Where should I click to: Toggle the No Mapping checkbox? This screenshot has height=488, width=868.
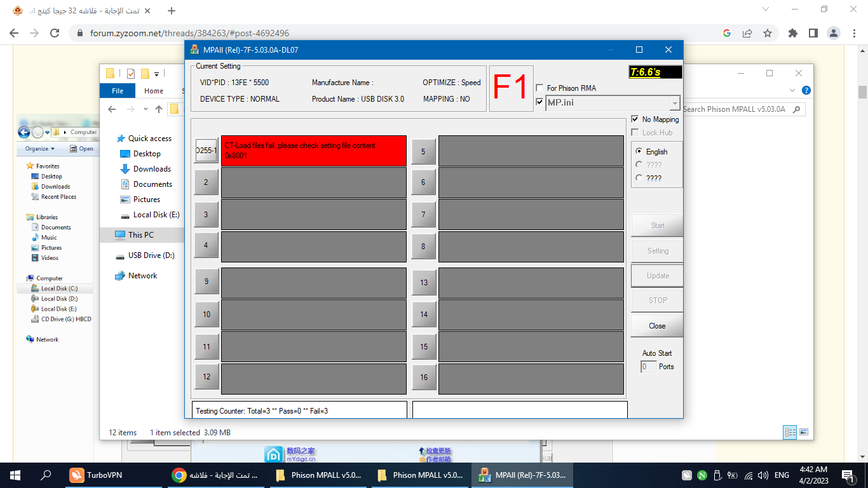tap(635, 119)
